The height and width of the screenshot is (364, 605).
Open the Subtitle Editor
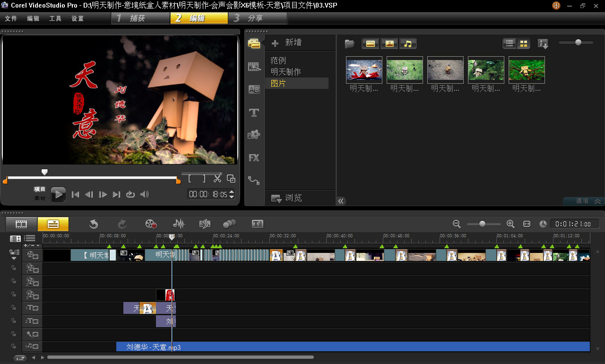click(x=258, y=224)
